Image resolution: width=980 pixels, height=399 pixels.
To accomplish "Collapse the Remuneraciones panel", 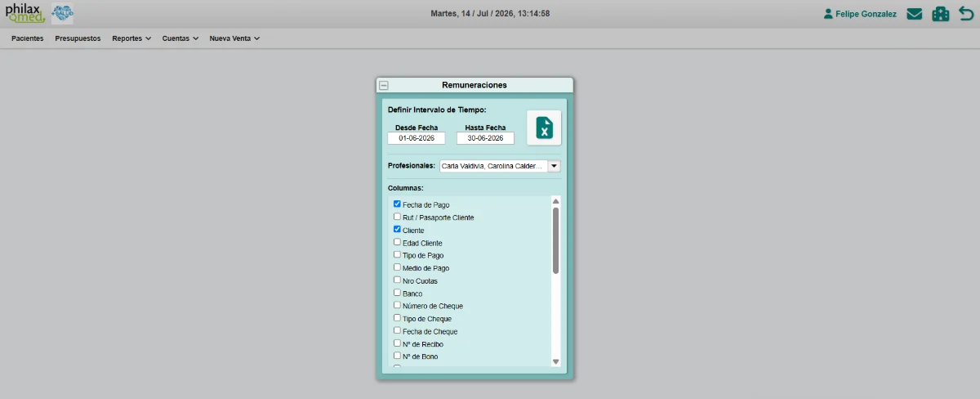I will click(384, 85).
